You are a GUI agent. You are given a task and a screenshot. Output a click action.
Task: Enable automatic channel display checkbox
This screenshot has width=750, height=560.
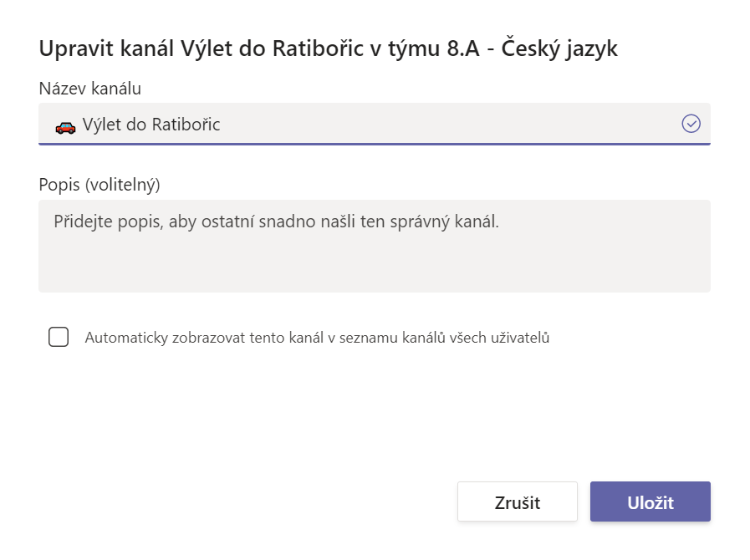[59, 338]
